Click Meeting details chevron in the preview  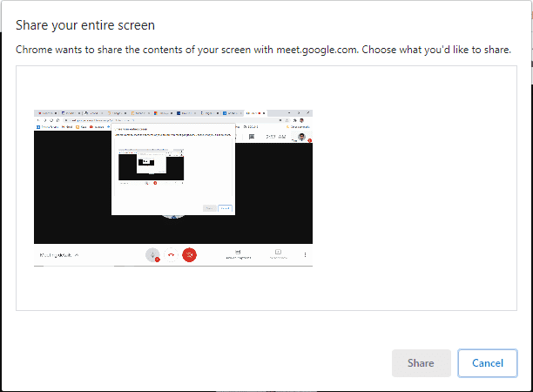77,255
